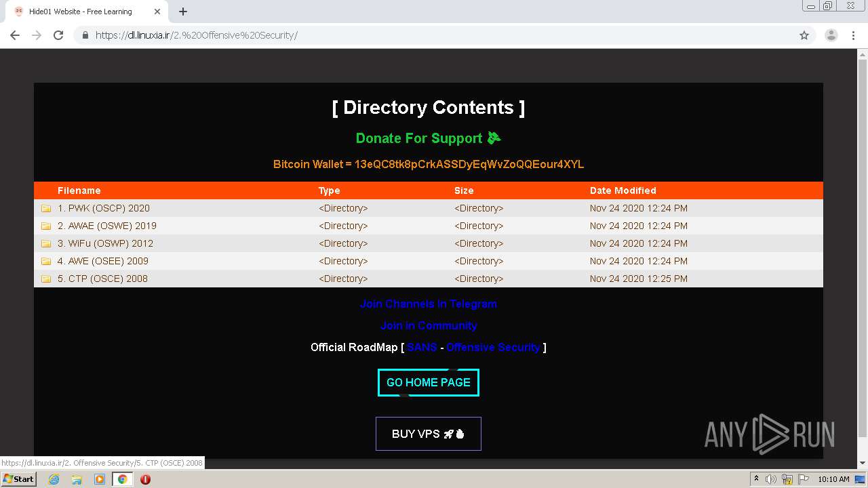Show hidden system tray icons

tap(756, 479)
